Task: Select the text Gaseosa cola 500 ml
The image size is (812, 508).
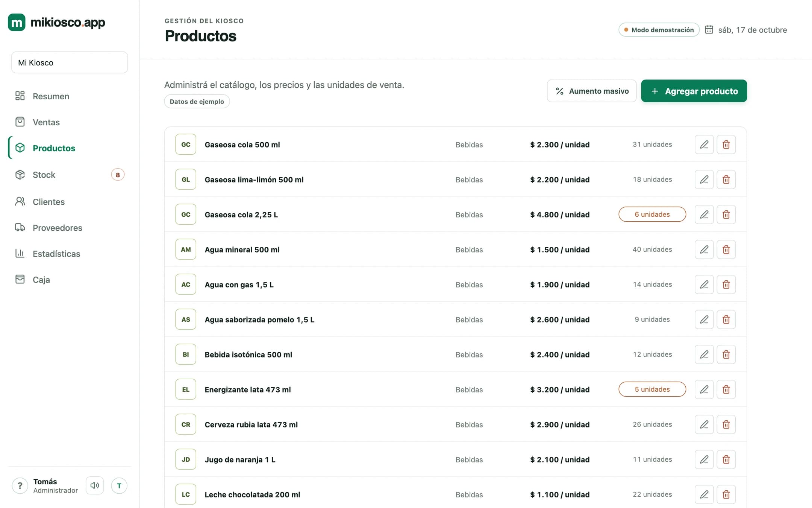Action: point(242,144)
